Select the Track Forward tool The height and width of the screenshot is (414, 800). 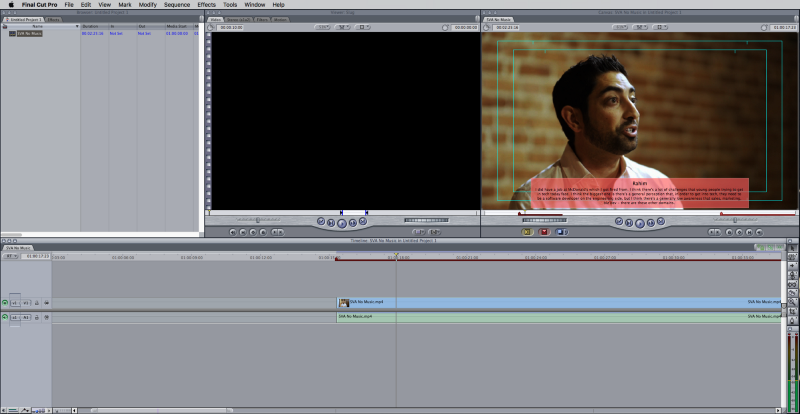pos(793,266)
